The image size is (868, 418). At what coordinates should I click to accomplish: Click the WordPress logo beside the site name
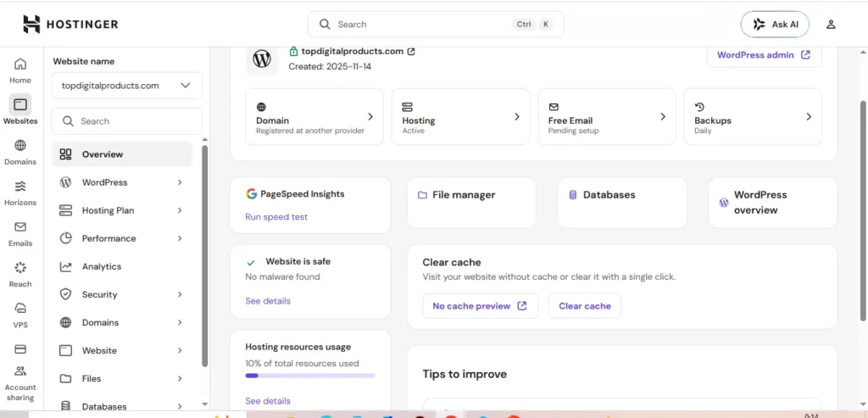pyautogui.click(x=262, y=59)
